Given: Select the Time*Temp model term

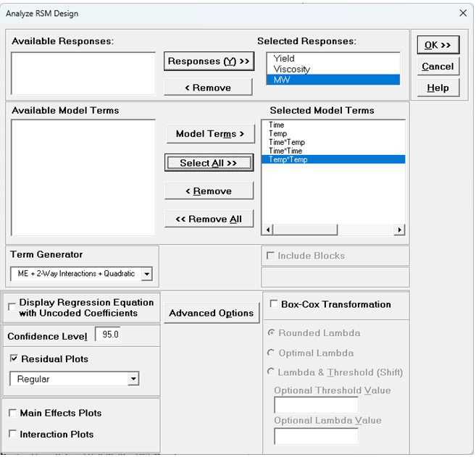Looking at the screenshot, I should [333, 142].
